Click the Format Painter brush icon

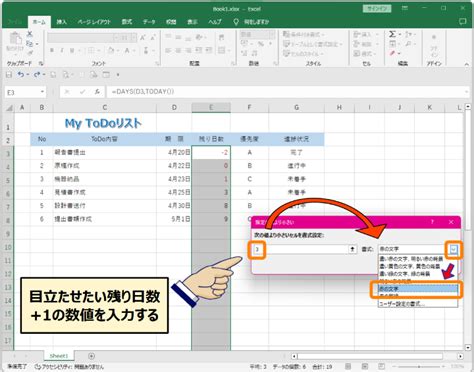(x=30, y=52)
